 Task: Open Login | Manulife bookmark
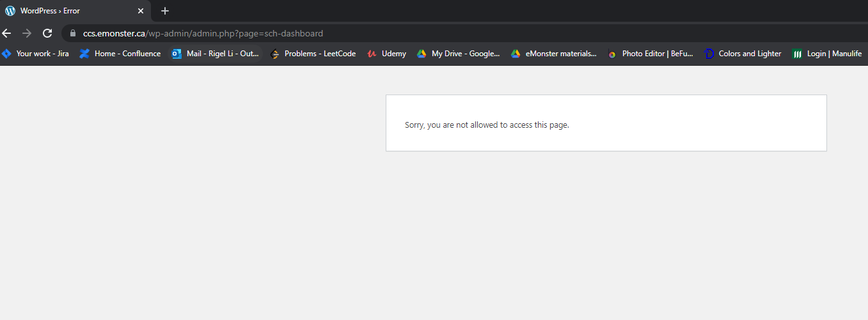[827, 54]
